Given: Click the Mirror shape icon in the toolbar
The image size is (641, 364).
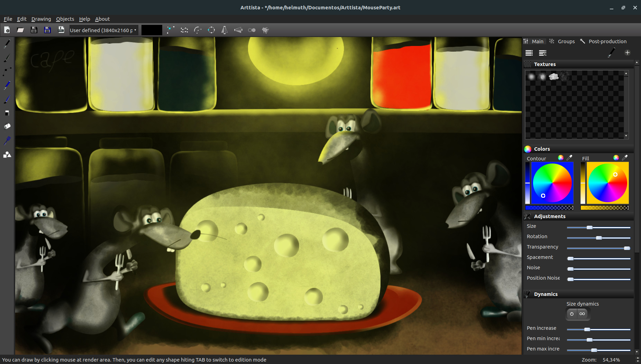Looking at the screenshot, I should pos(225,30).
